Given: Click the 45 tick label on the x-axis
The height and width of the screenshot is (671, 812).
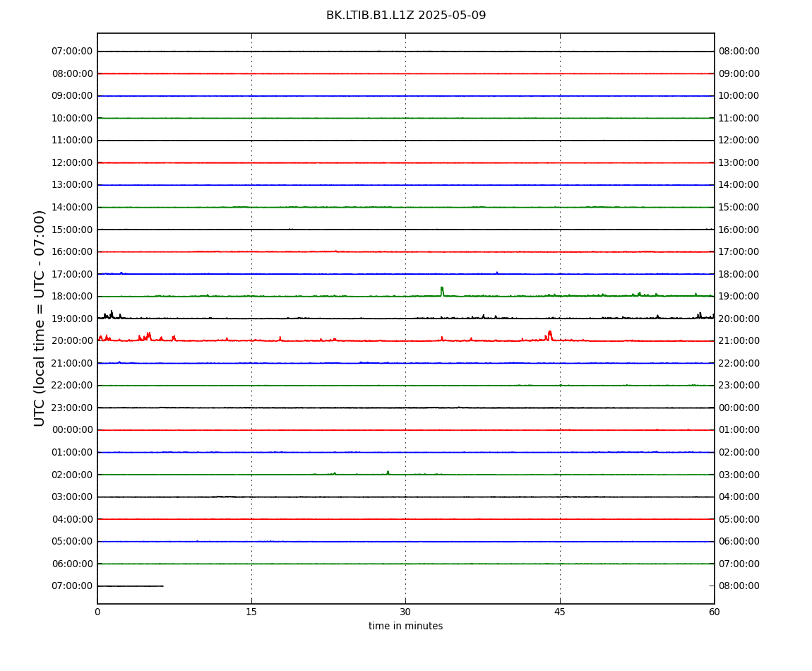Looking at the screenshot, I should tap(560, 612).
